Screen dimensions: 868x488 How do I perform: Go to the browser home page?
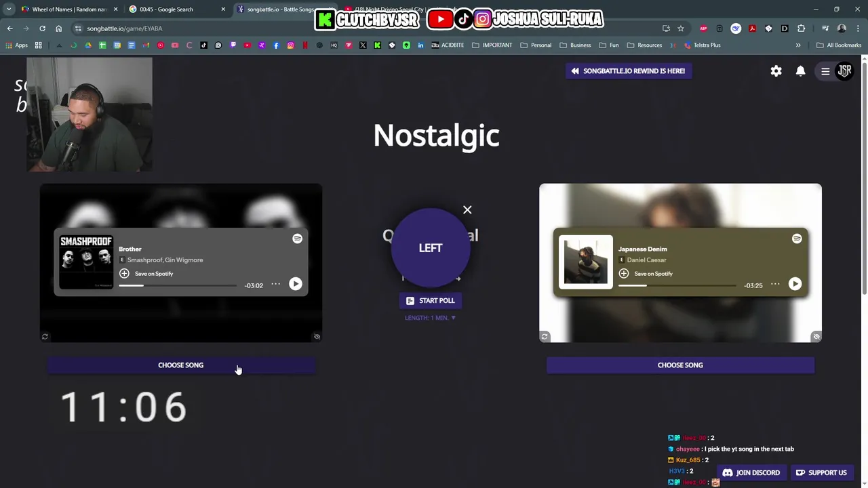(58, 28)
